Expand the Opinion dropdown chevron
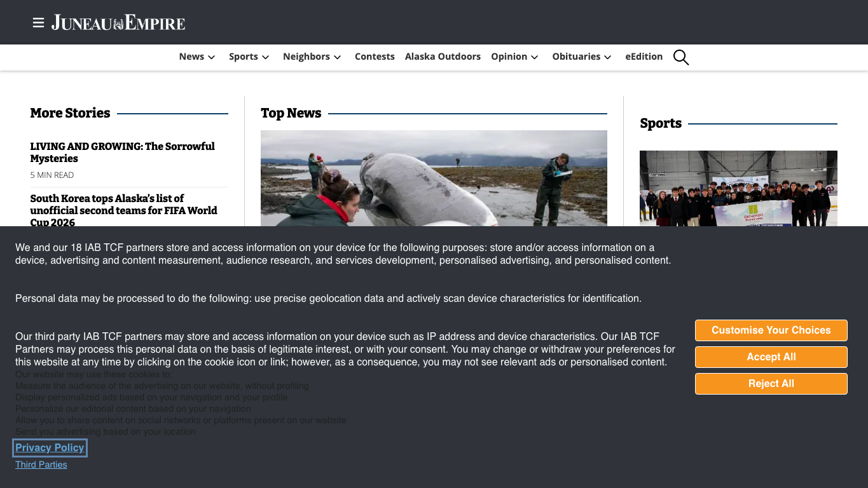The width and height of the screenshot is (868, 488). pos(535,57)
